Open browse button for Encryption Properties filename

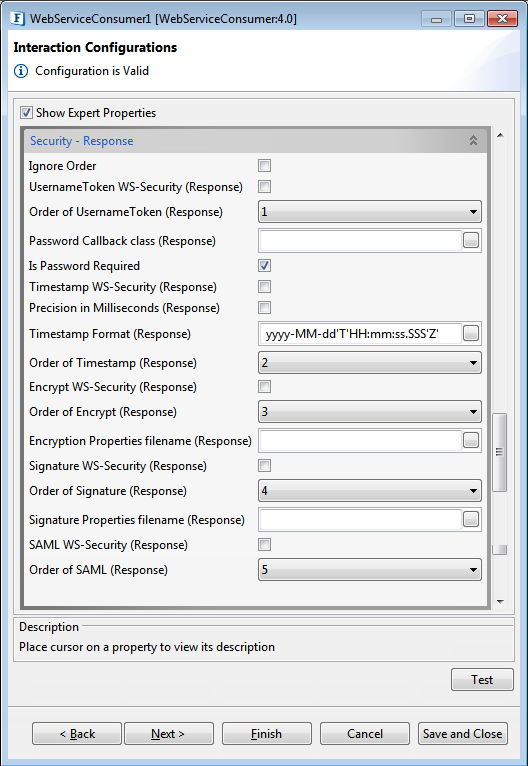(x=471, y=441)
